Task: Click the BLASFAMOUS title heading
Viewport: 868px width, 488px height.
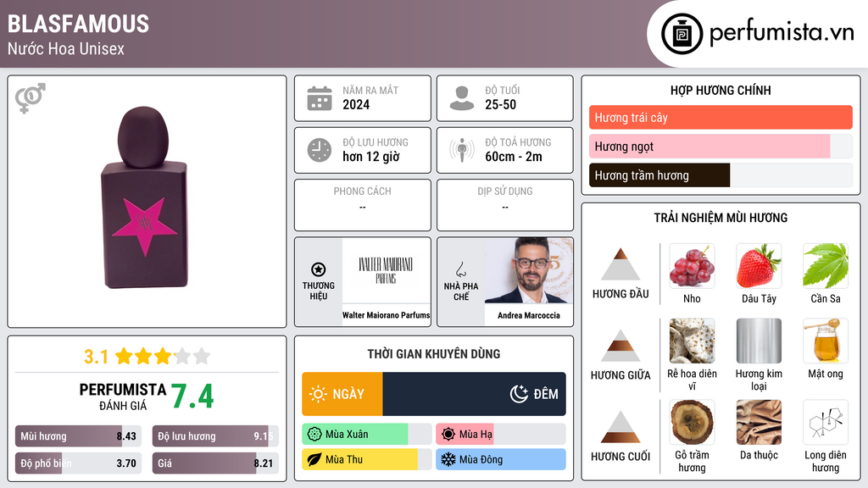Action: click(x=78, y=24)
